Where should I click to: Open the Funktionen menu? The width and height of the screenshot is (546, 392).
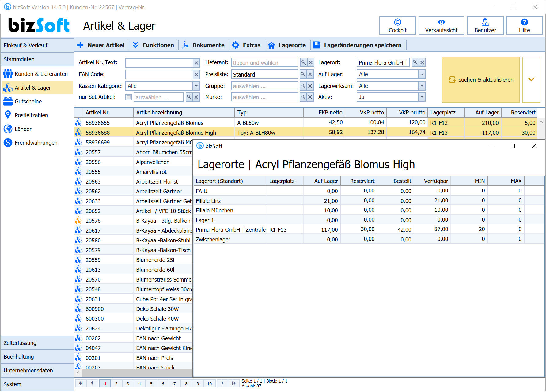[x=154, y=45]
